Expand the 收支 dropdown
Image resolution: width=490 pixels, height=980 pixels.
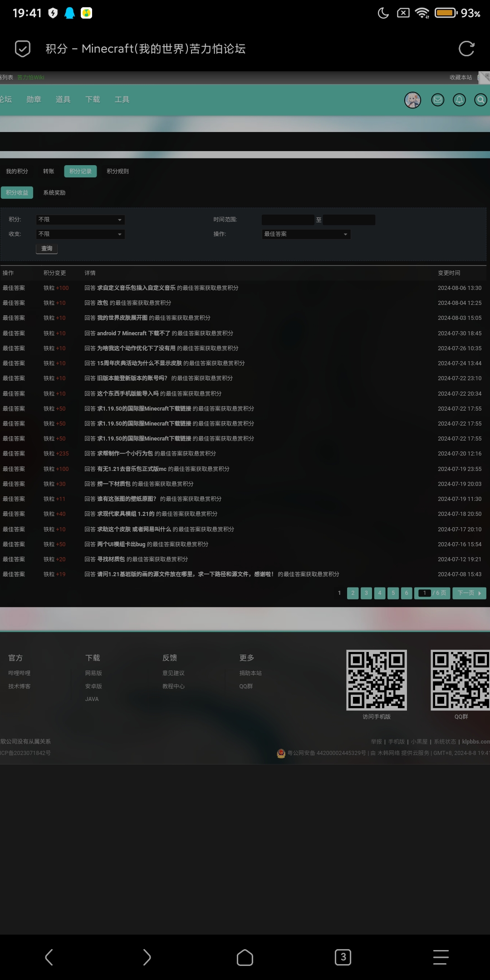80,234
